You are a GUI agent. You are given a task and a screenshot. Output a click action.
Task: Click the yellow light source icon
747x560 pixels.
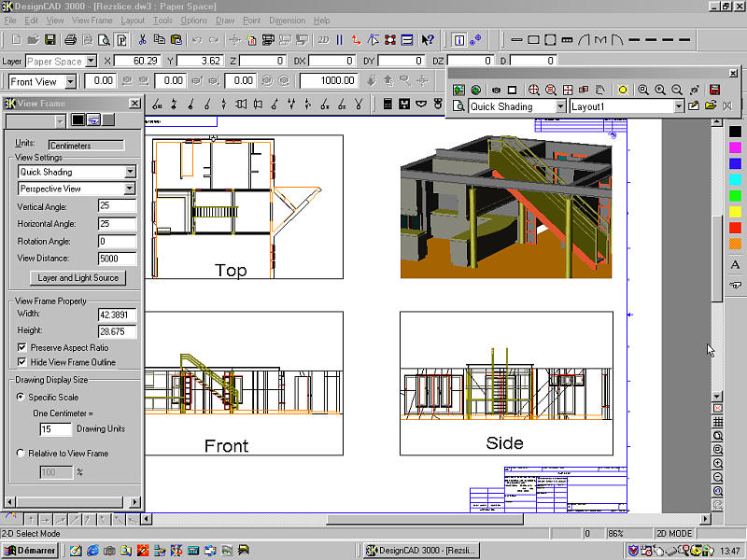coord(623,90)
